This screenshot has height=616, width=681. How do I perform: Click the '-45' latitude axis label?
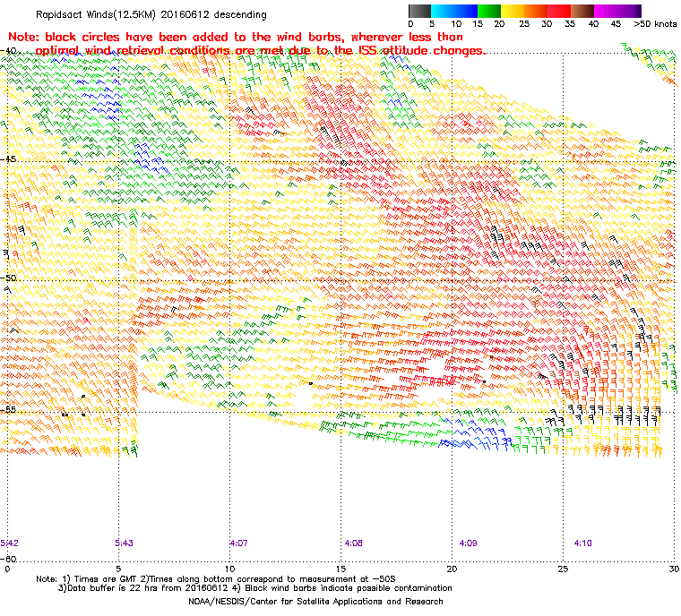[8, 159]
